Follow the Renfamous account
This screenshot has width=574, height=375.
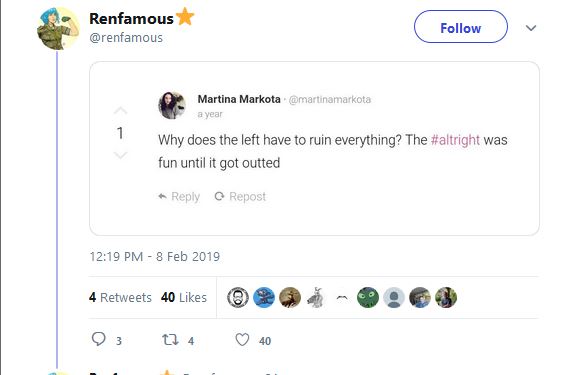pos(461,27)
